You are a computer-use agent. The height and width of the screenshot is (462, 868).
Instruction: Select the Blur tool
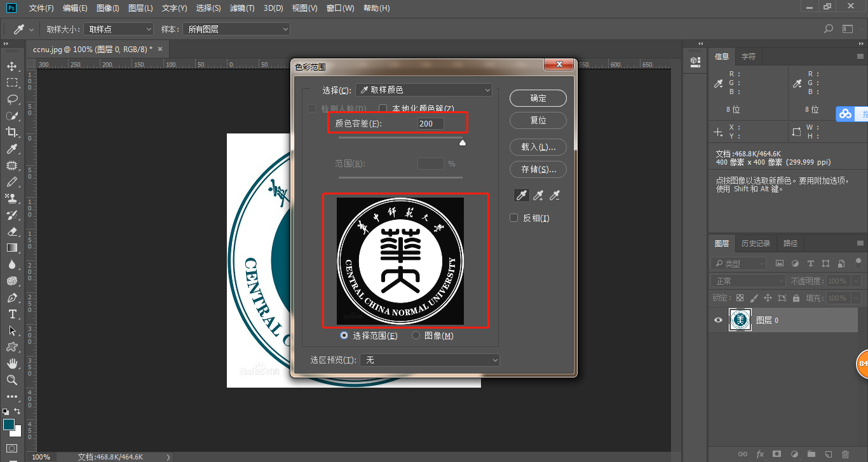[x=12, y=264]
